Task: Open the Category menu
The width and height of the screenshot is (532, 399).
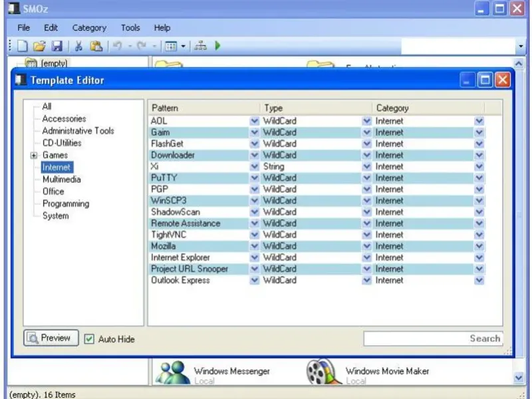Action: click(x=89, y=28)
